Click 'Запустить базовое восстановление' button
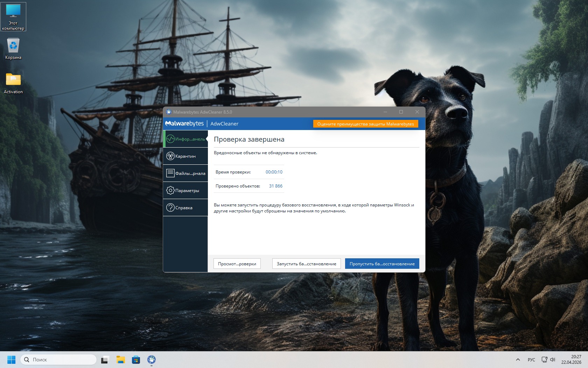588x368 pixels. [x=306, y=264]
